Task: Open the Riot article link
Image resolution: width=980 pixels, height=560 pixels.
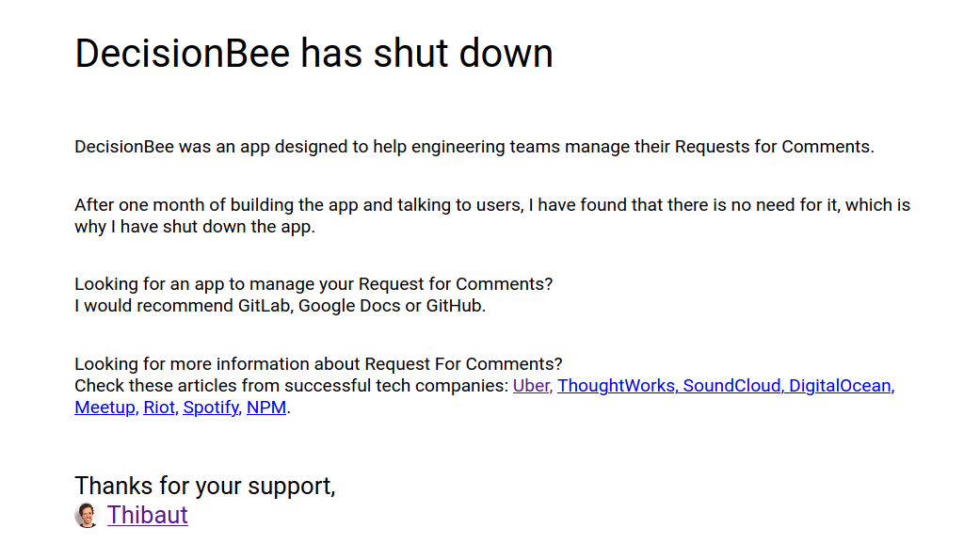Action: pos(160,408)
